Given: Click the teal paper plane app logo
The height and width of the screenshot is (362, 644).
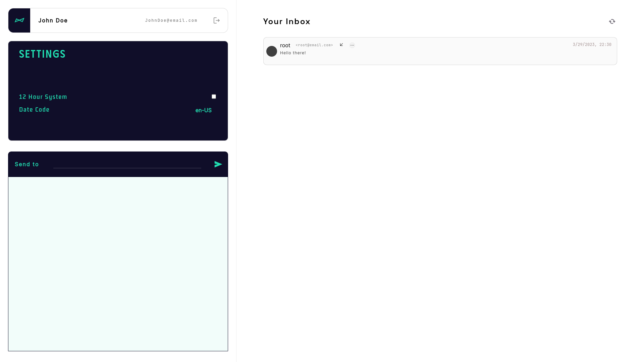Looking at the screenshot, I should [19, 20].
